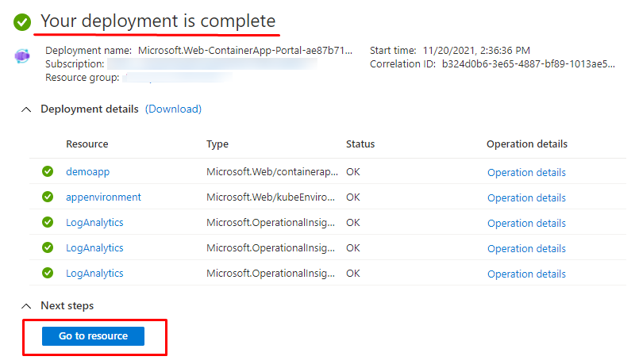Click the green status check next to appenvironment
The width and height of the screenshot is (635, 364).
(x=48, y=197)
